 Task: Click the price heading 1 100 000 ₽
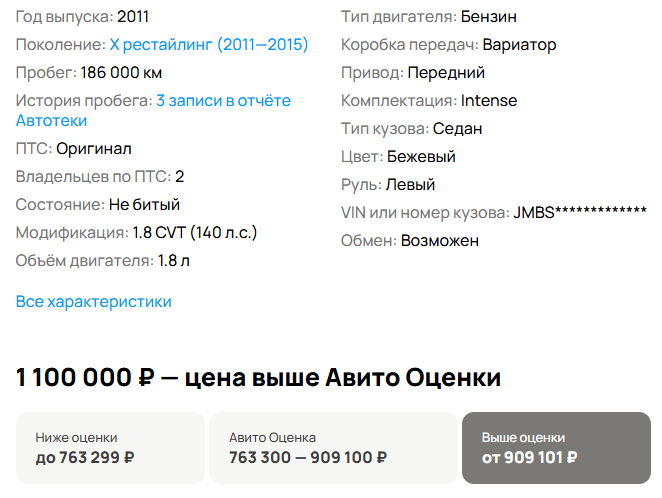(x=86, y=378)
